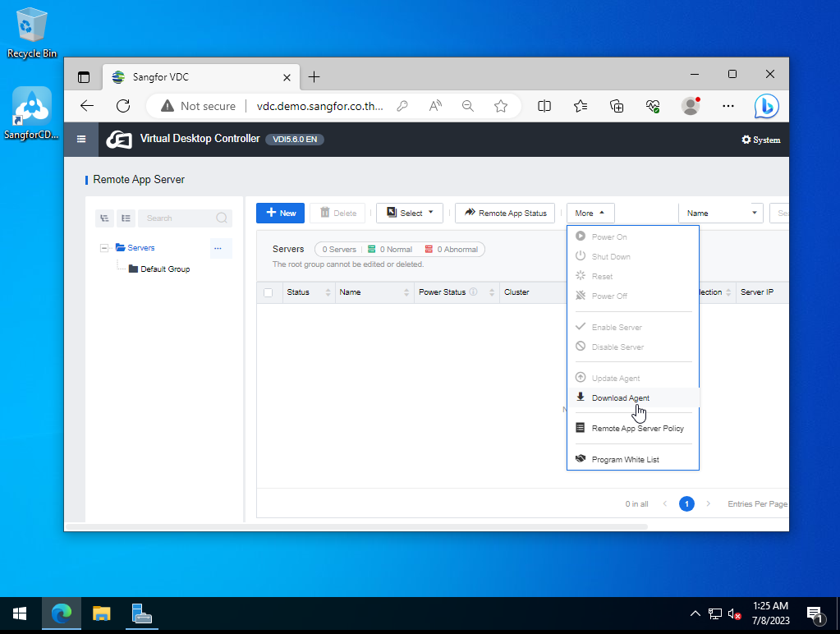Viewport: 840px width, 634px height.
Task: Sort by the Power Status column arrows
Action: tap(492, 292)
